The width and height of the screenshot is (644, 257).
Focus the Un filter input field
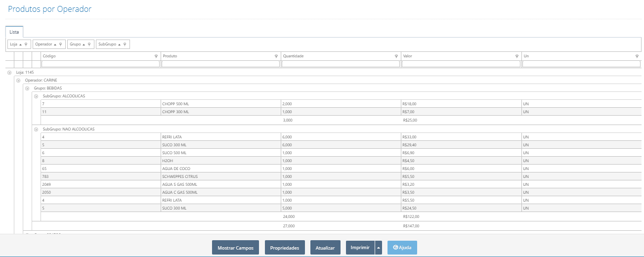point(581,64)
